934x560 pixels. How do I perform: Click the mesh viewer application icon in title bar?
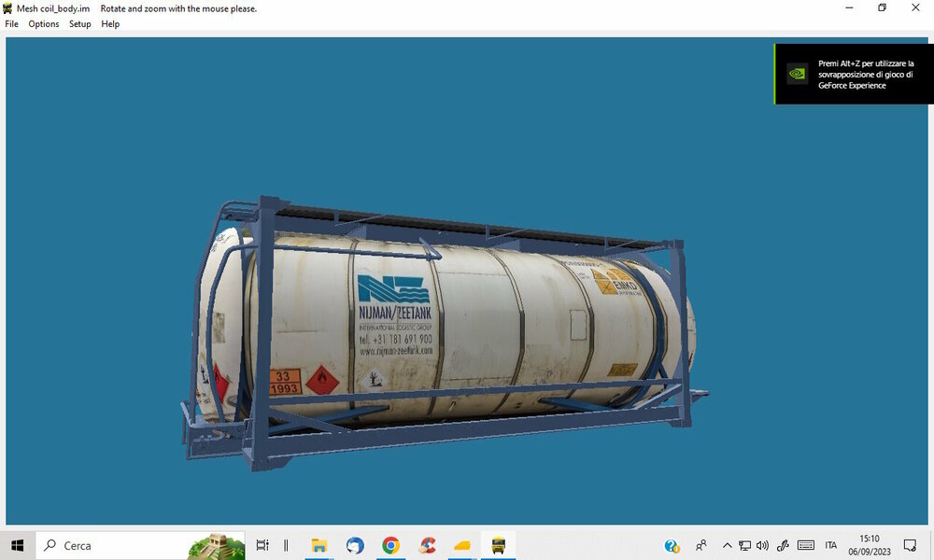tap(7, 8)
